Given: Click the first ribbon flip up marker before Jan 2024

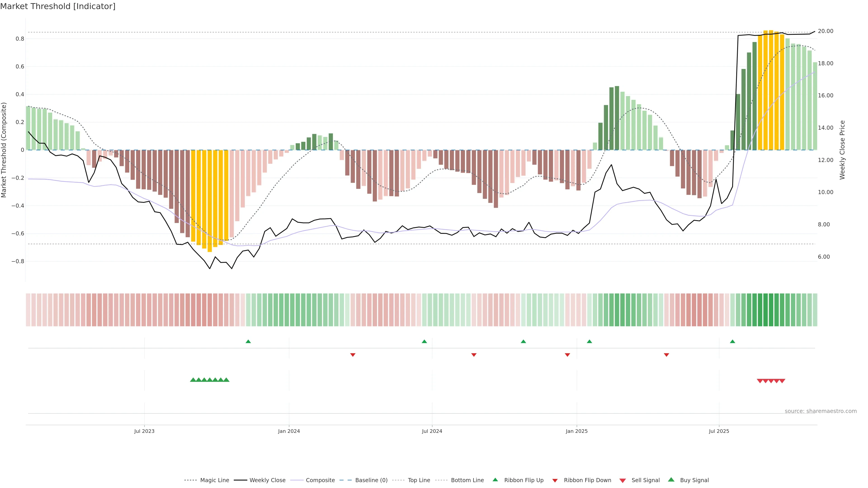Looking at the screenshot, I should 248,342.
